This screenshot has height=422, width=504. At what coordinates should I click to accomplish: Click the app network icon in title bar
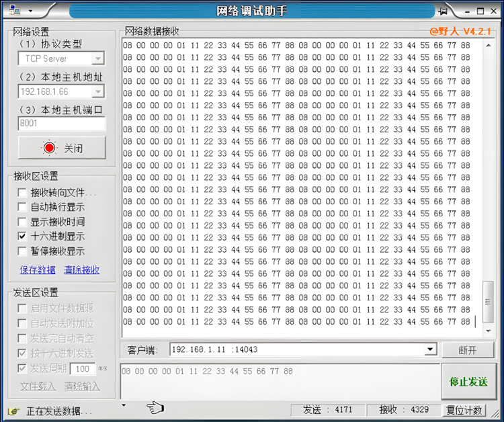(15, 11)
